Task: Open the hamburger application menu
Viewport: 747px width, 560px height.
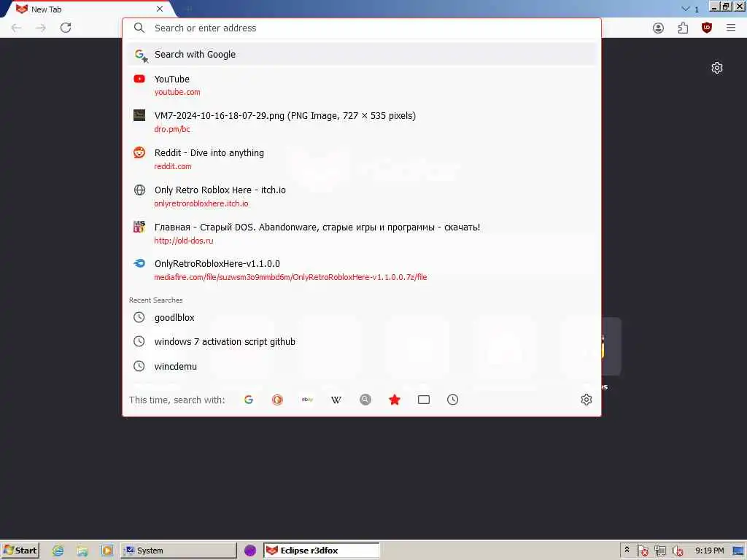Action: 731,28
